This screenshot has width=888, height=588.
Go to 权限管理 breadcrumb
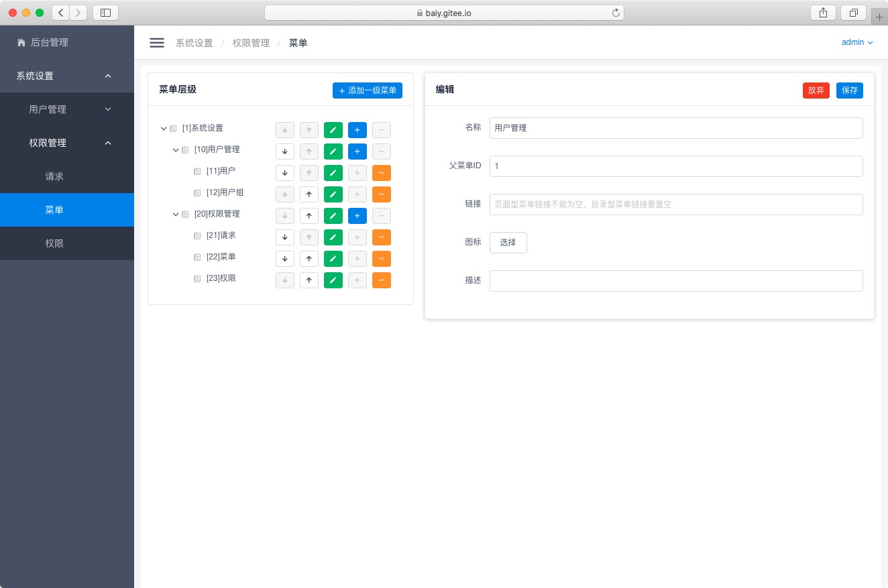[251, 43]
